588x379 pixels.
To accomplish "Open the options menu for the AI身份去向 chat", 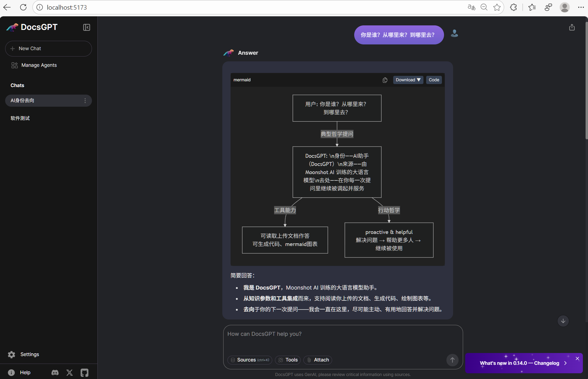I will tap(85, 101).
